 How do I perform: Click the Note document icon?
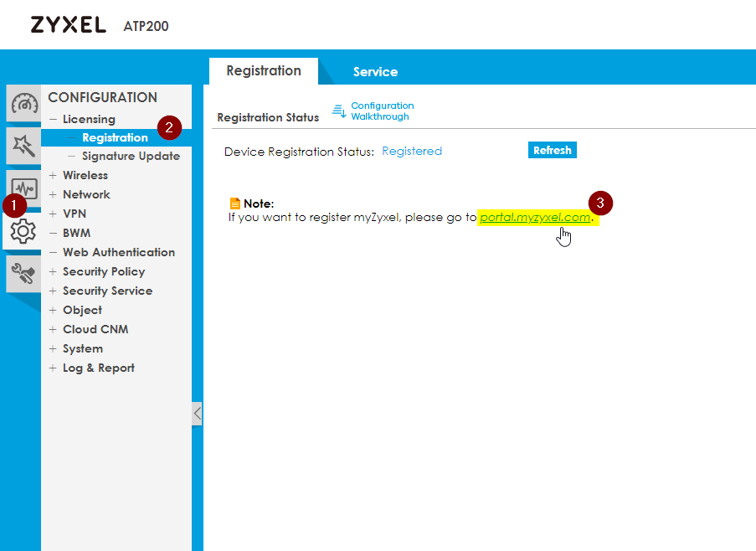[234, 203]
